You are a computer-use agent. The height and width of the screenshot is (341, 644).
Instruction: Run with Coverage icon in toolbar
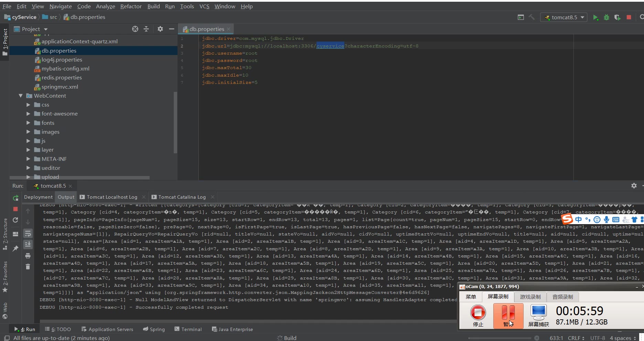(x=618, y=17)
